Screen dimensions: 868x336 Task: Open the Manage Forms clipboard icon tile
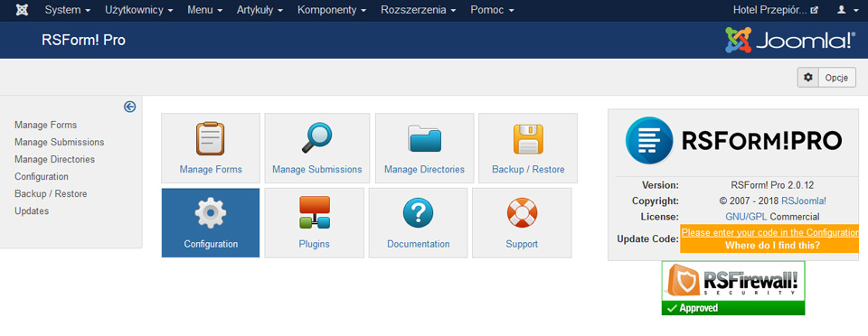(x=211, y=148)
